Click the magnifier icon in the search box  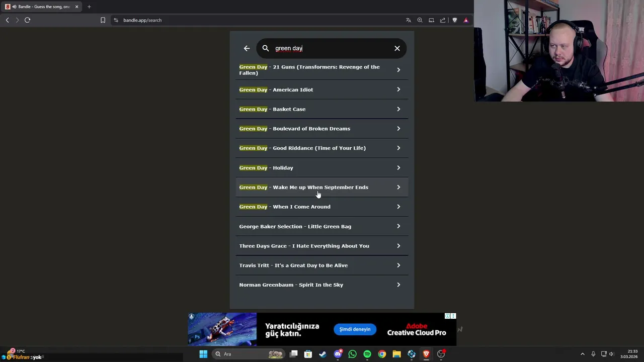click(266, 48)
